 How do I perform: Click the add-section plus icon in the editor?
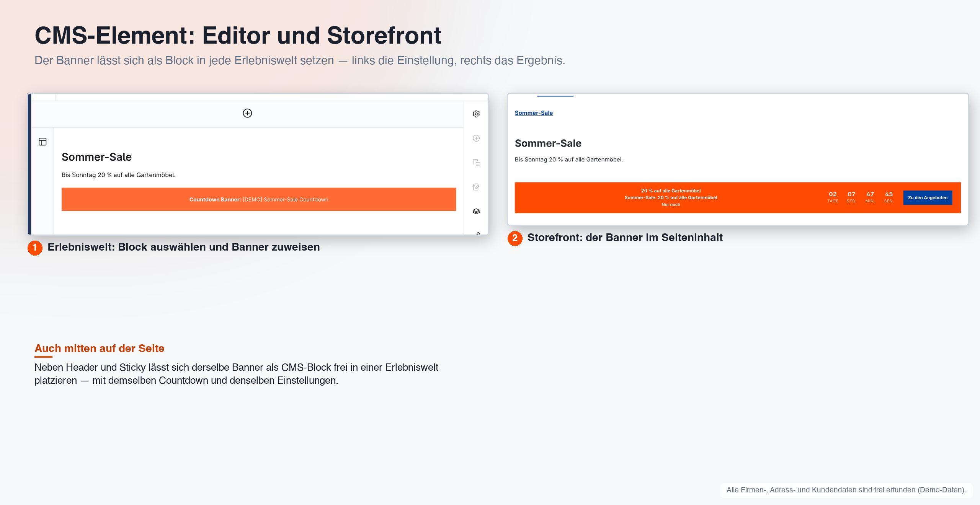pos(247,113)
